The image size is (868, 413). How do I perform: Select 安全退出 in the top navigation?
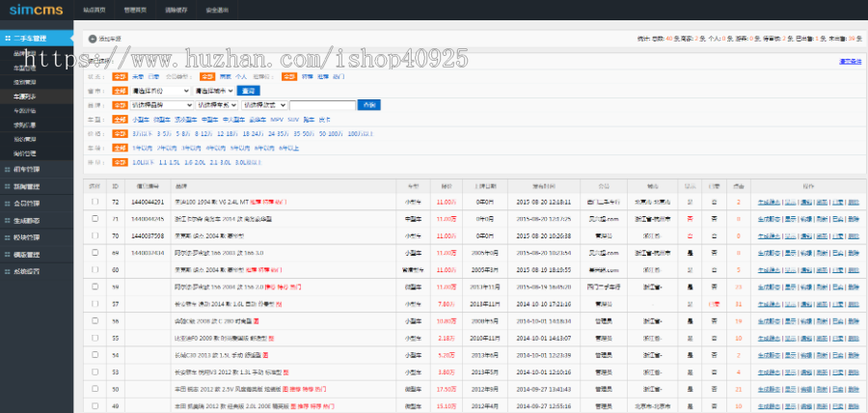point(218,9)
